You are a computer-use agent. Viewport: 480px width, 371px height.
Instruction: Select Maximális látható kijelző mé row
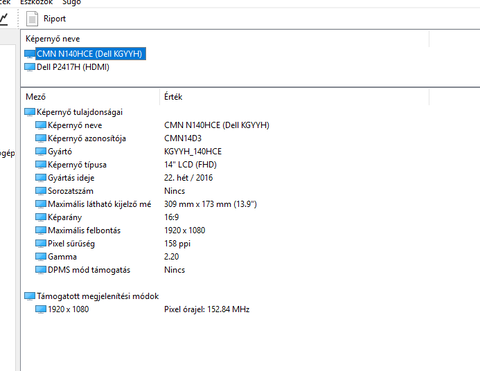(x=99, y=204)
